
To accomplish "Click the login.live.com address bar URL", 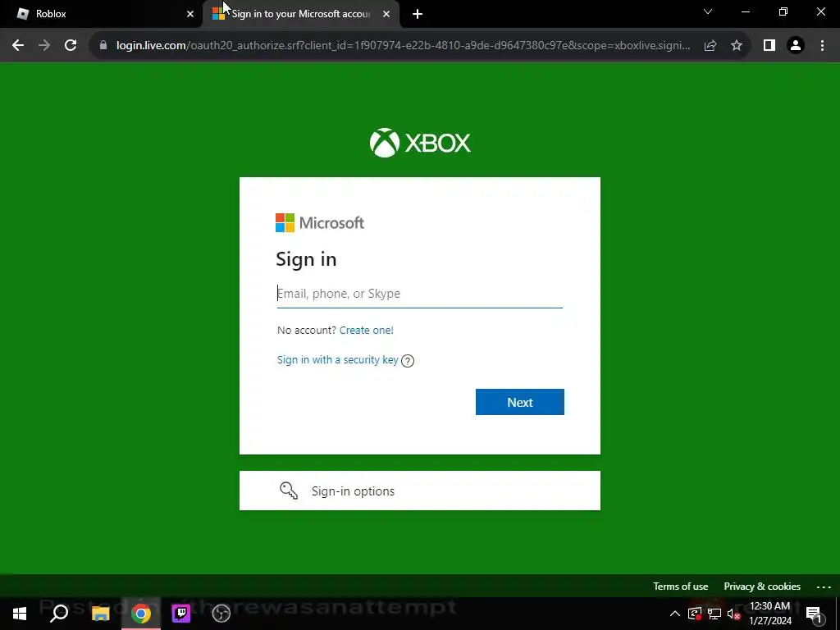I will pyautogui.click(x=403, y=46).
